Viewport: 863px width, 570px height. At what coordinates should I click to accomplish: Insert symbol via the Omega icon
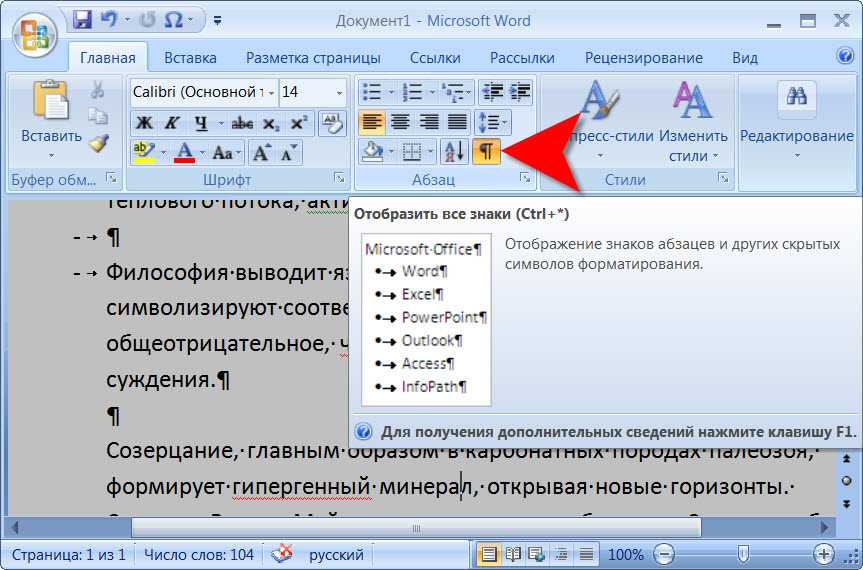(x=173, y=21)
